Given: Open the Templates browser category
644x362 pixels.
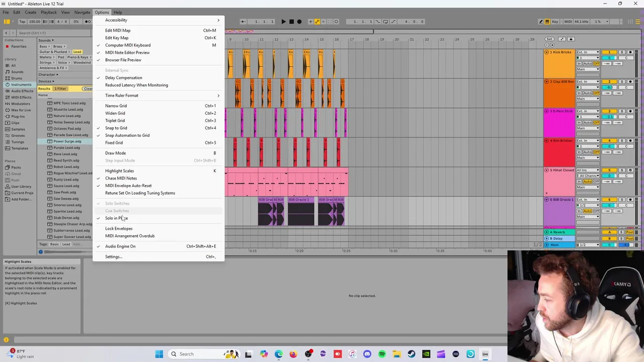Looking at the screenshot, I should pos(20,148).
